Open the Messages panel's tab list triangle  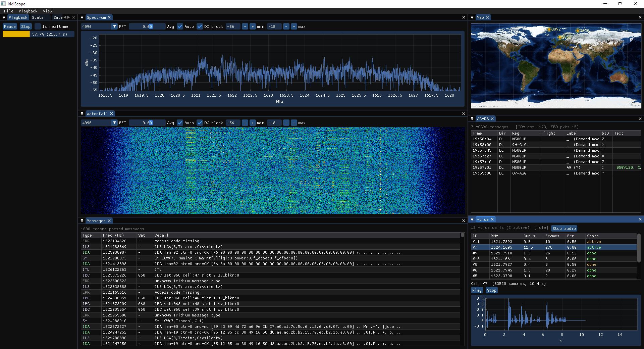pos(82,221)
